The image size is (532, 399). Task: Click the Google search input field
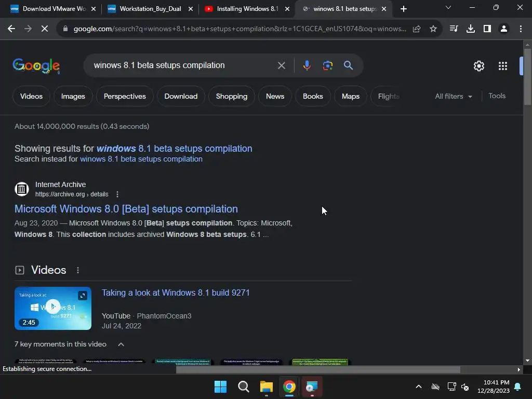pos(183,65)
